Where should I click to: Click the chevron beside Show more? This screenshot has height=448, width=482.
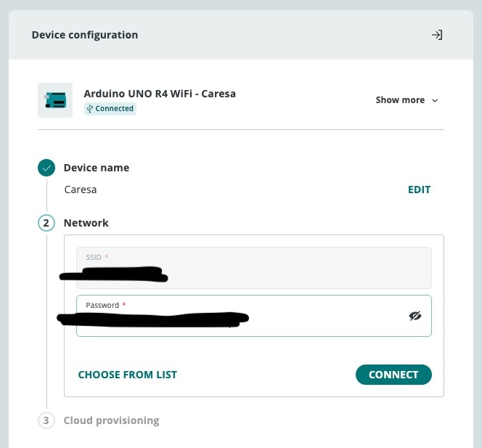pos(435,100)
